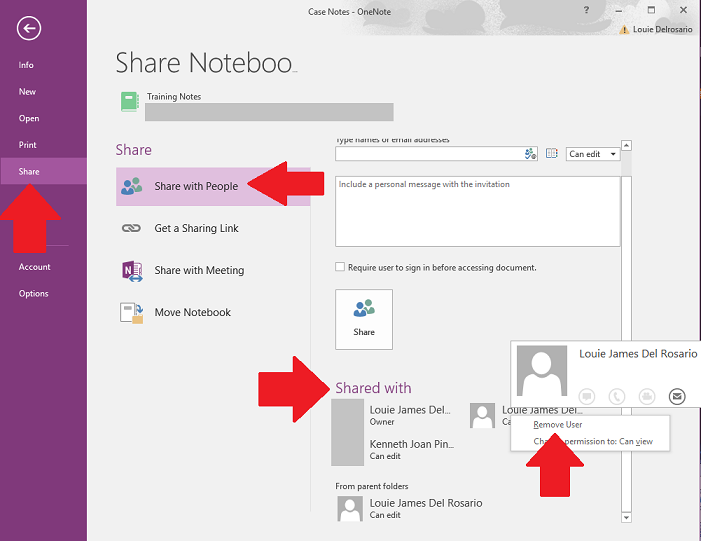Close the OneNote window
Image resolution: width=701 pixels, height=541 pixels.
(683, 10)
